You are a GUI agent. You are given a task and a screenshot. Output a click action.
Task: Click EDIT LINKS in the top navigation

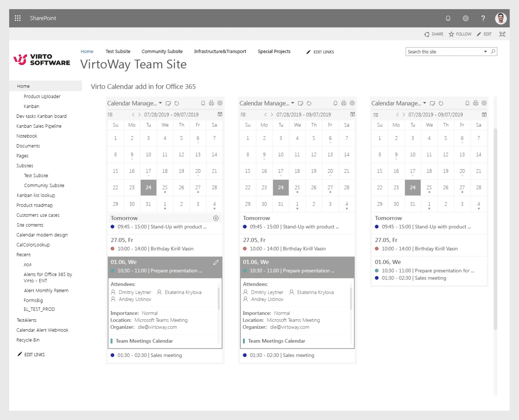[320, 52]
